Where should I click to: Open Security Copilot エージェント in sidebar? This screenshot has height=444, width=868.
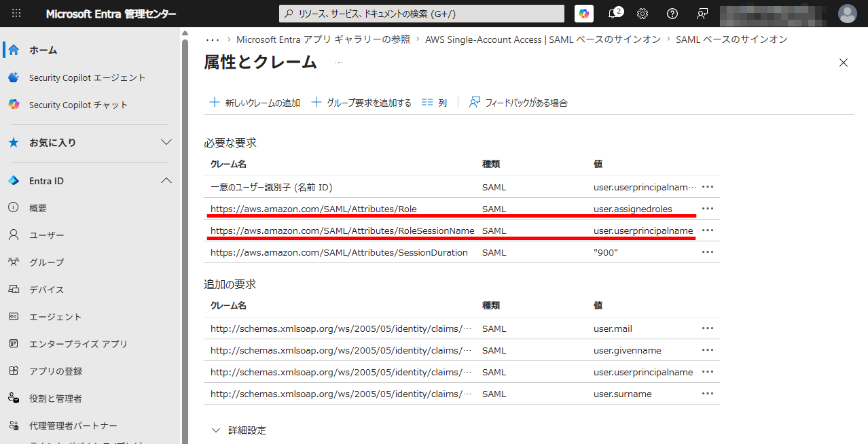[87, 78]
